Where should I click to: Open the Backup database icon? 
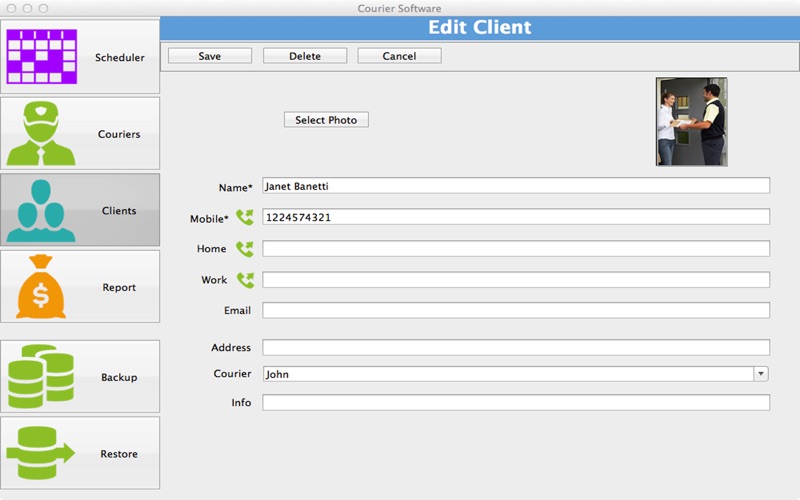41,377
